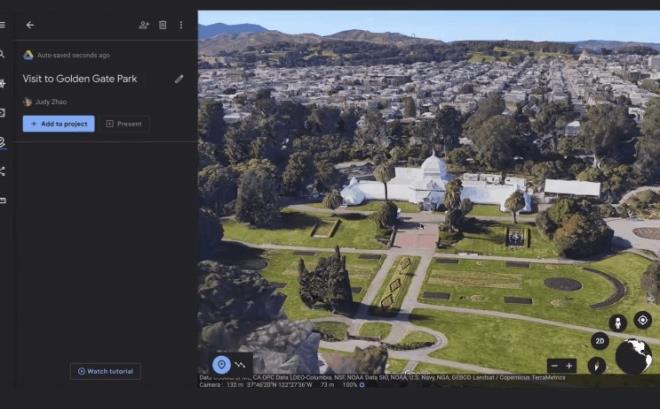Image resolution: width=660 pixels, height=409 pixels.
Task: Open Voyager from the sidebar
Action: click(x=3, y=83)
